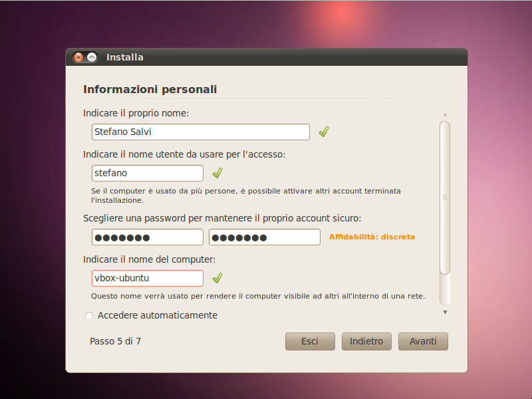Click the green checkmark beside the full name field
532x399 pixels.
coord(324,132)
